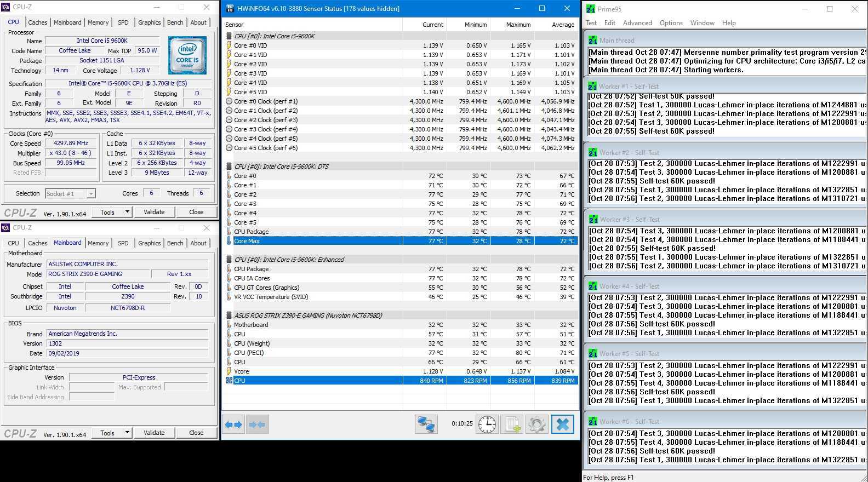Click Close button in lower CPU-Z window
Viewport: 868px width, 482px height.
coord(196,433)
